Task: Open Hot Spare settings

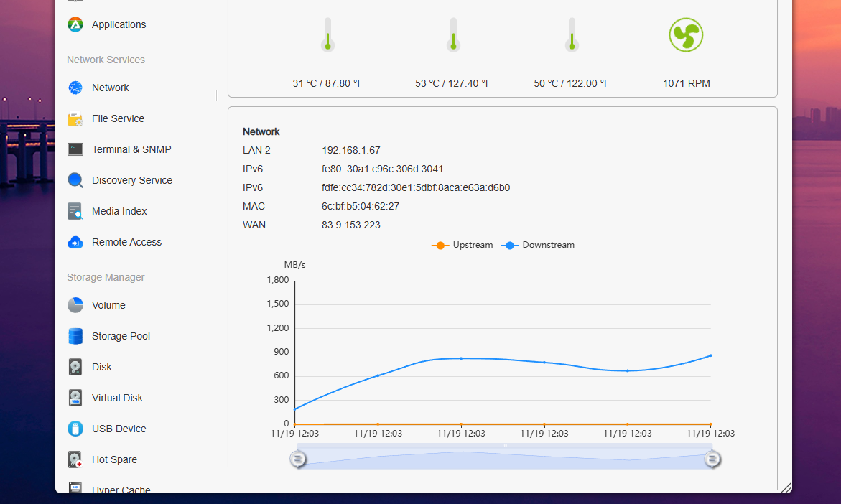Action: pos(114,459)
